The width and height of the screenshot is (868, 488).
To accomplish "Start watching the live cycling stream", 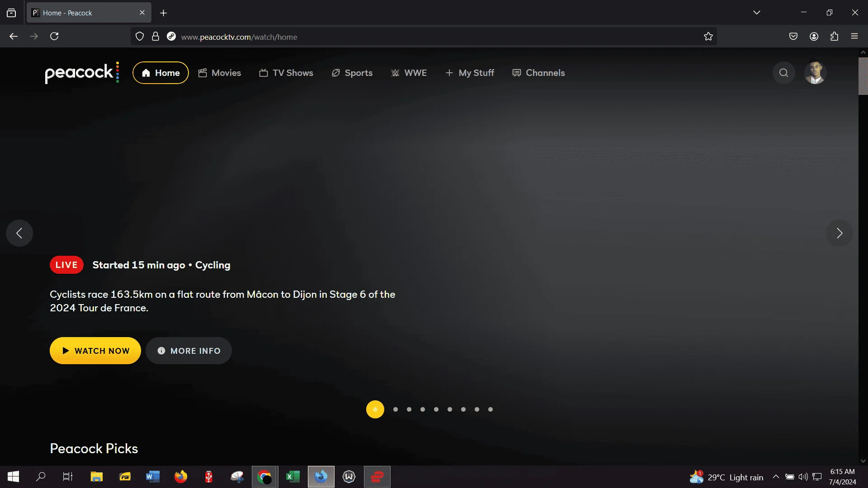I will pyautogui.click(x=95, y=351).
